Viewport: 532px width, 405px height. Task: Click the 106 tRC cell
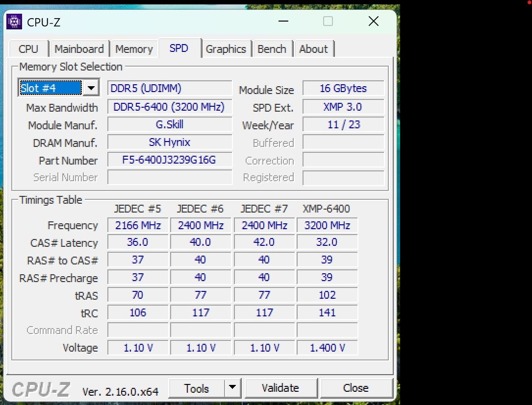[x=138, y=312]
